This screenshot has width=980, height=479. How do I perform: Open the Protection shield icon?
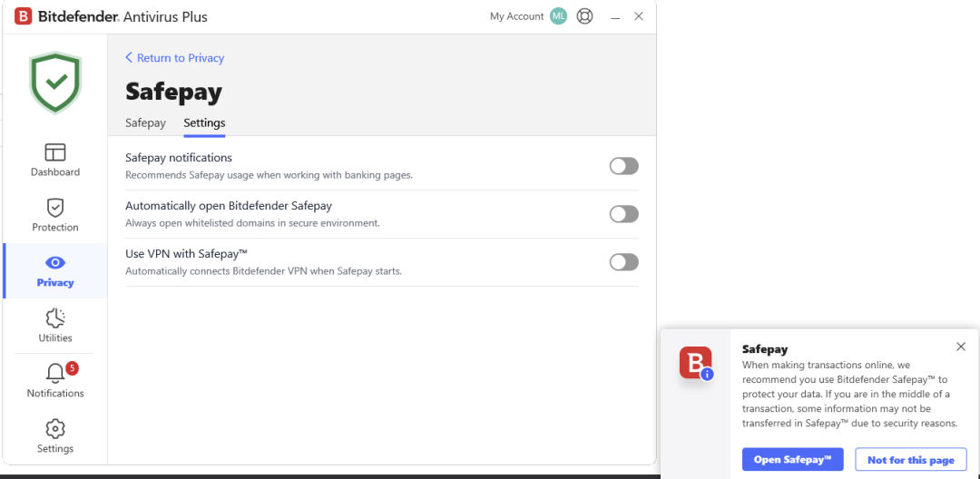(x=55, y=208)
